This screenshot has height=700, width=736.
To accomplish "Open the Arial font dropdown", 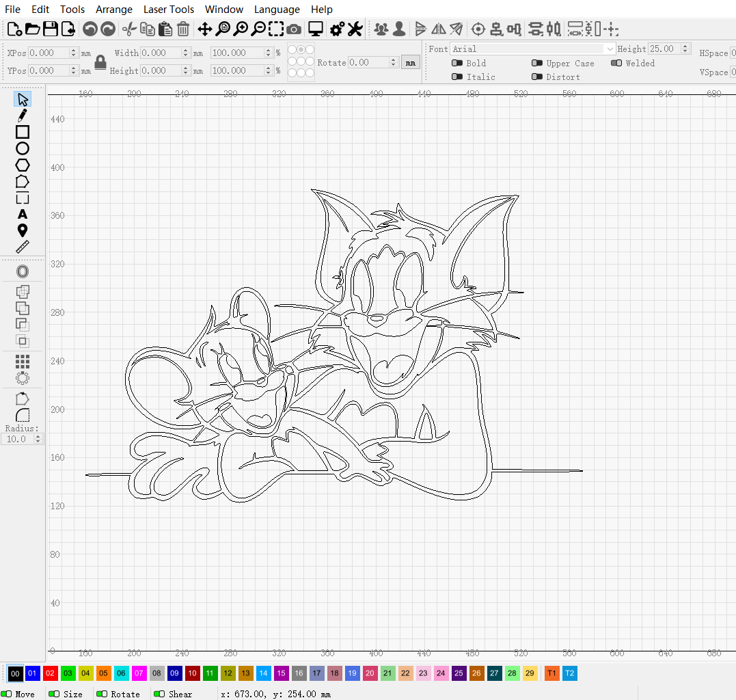I will pos(609,49).
